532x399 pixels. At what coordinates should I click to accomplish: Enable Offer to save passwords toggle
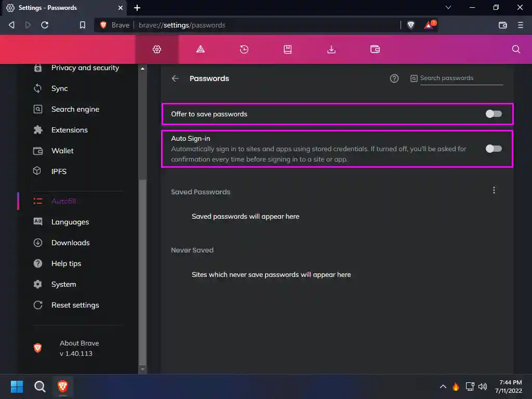[x=494, y=114]
